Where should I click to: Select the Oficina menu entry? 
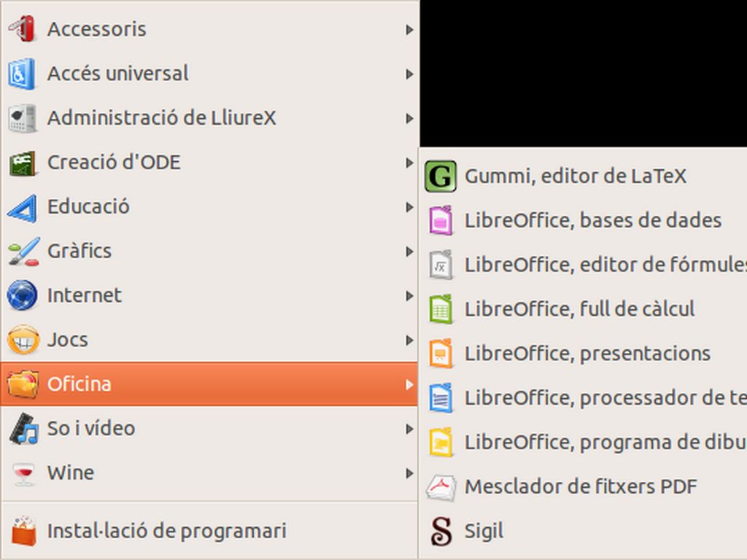click(x=80, y=384)
